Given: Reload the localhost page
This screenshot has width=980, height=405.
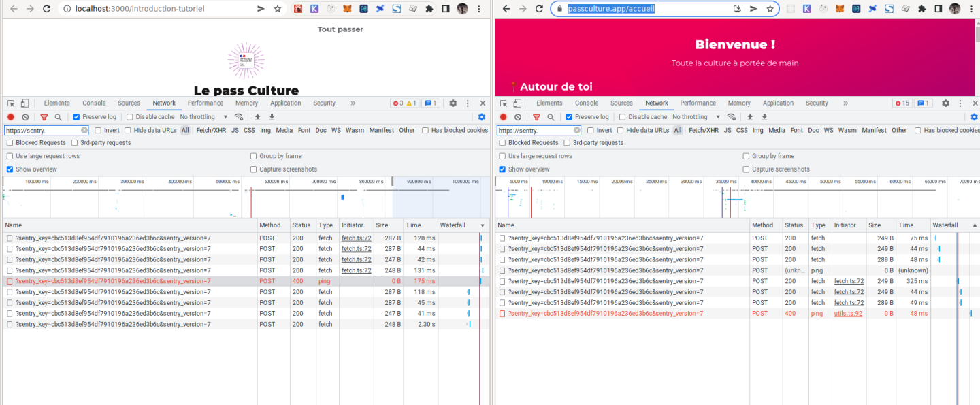Looking at the screenshot, I should tap(46, 9).
